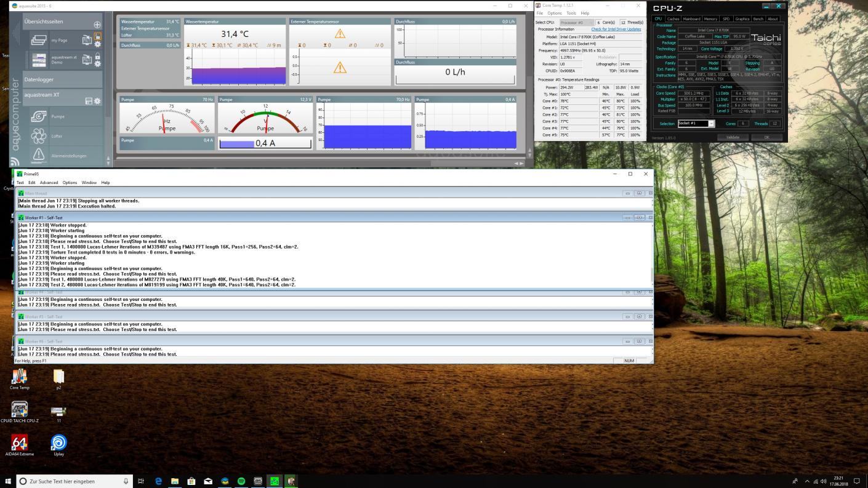Switch to Graphics tab in CPU-Z
868x488 pixels.
pos(742,18)
